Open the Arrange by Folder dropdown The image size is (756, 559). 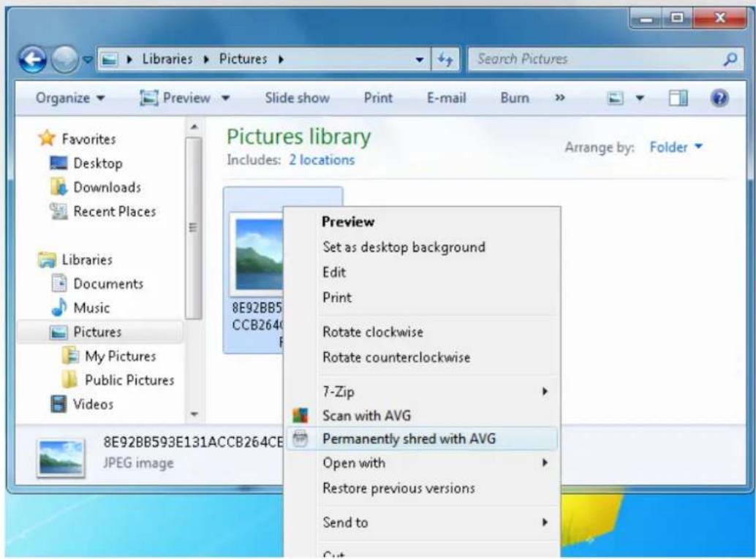pyautogui.click(x=676, y=147)
